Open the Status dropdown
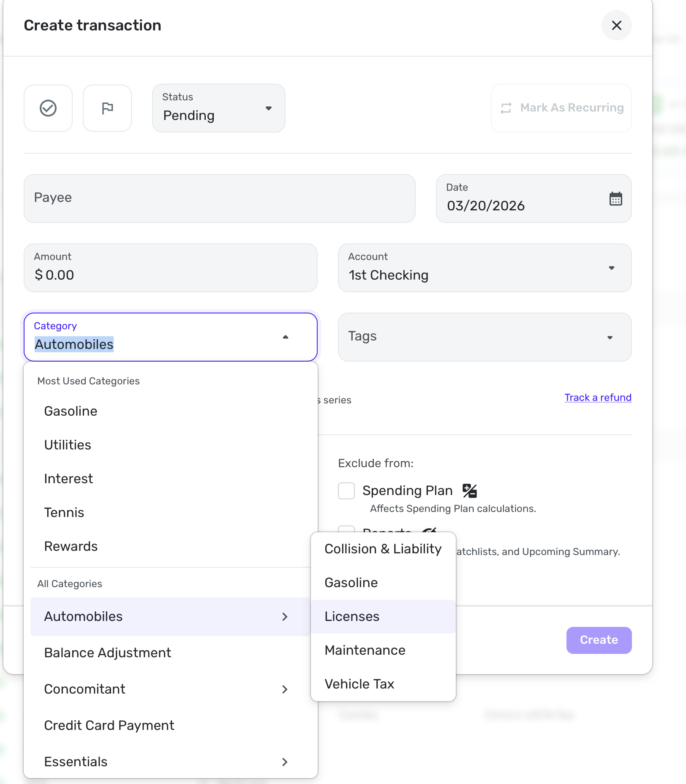 (218, 108)
